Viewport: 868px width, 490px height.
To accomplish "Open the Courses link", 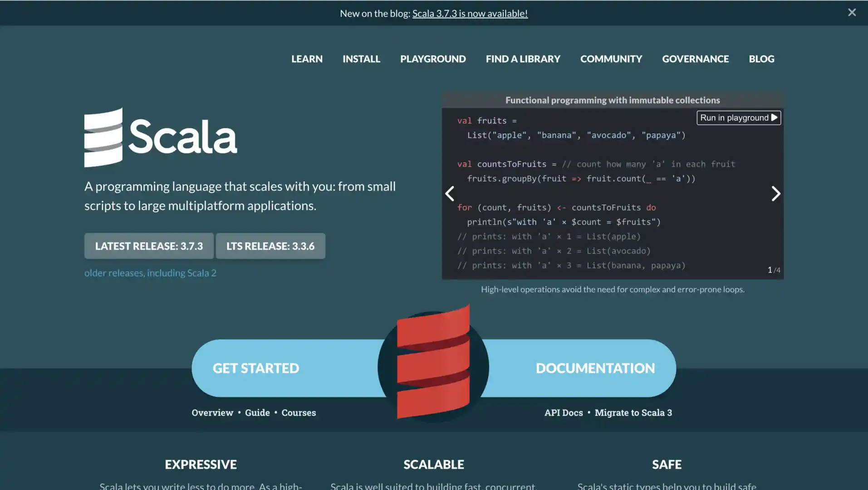I will [x=299, y=412].
